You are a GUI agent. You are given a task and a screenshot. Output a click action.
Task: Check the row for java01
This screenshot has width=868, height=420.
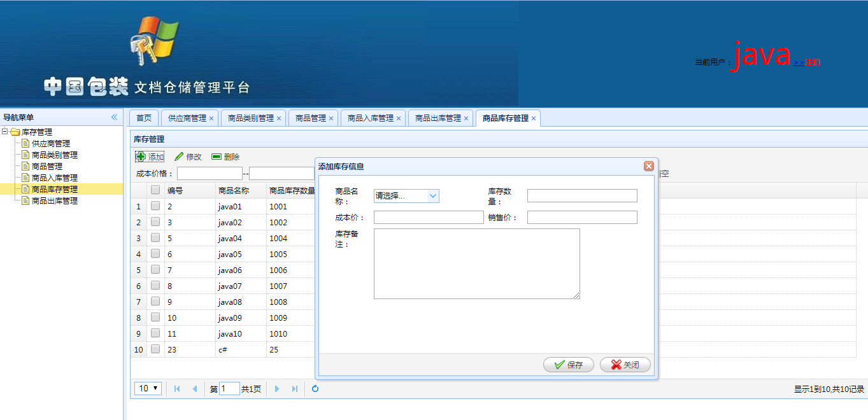click(155, 206)
